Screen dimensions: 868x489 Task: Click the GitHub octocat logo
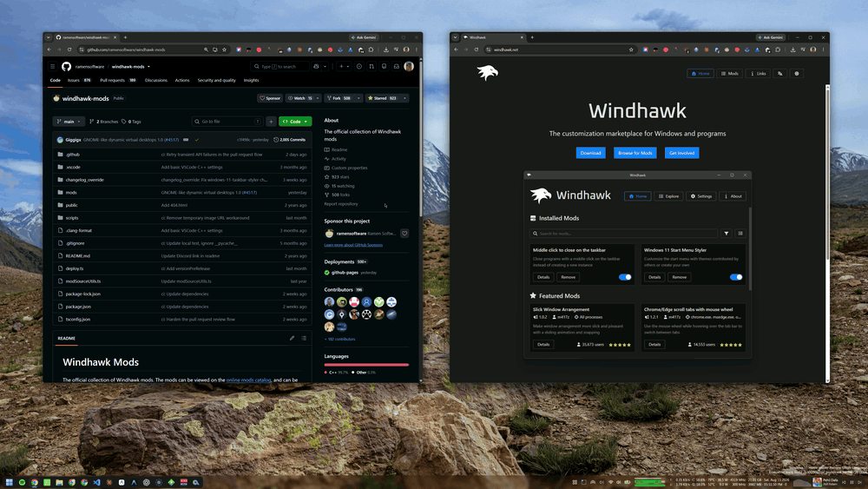point(67,67)
